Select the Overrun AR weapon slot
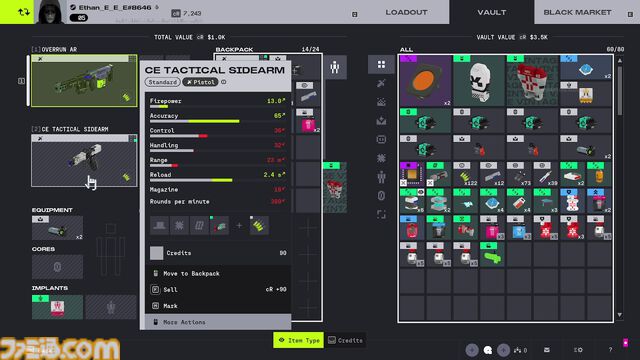Screen dimensions: 640x360 [84, 81]
